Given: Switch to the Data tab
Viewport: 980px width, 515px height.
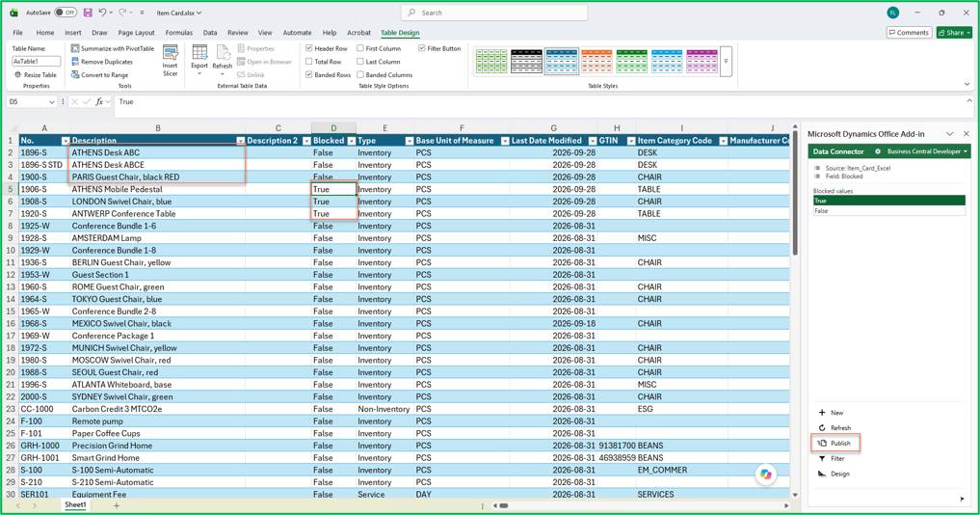Looking at the screenshot, I should point(210,33).
